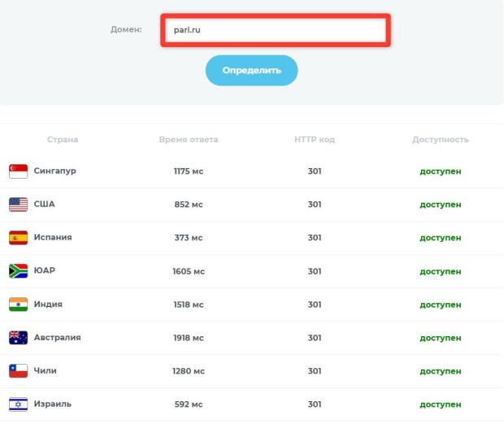Click the USA flag icon
504x428 pixels.
[19, 205]
